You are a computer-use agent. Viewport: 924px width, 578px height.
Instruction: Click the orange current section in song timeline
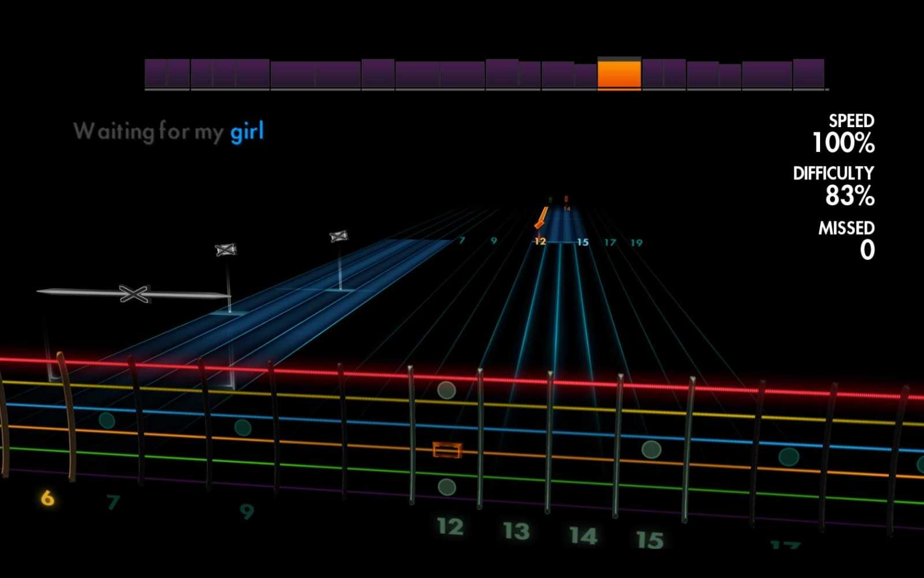(x=619, y=73)
